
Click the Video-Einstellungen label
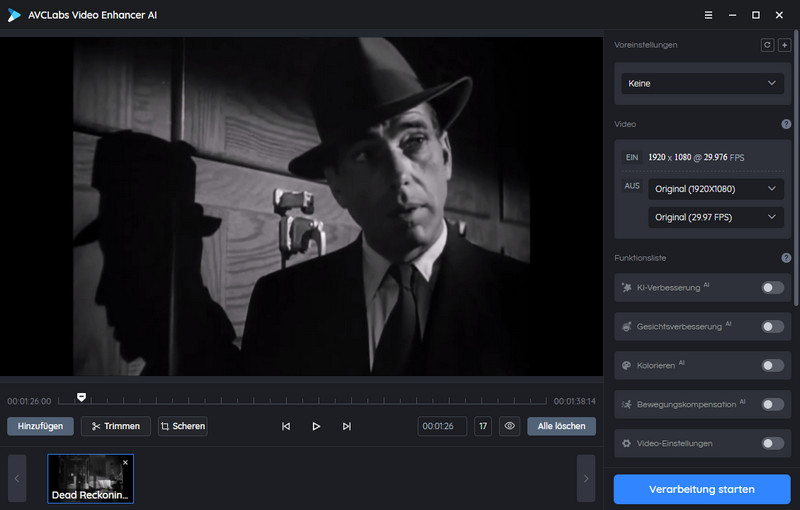pyautogui.click(x=674, y=443)
